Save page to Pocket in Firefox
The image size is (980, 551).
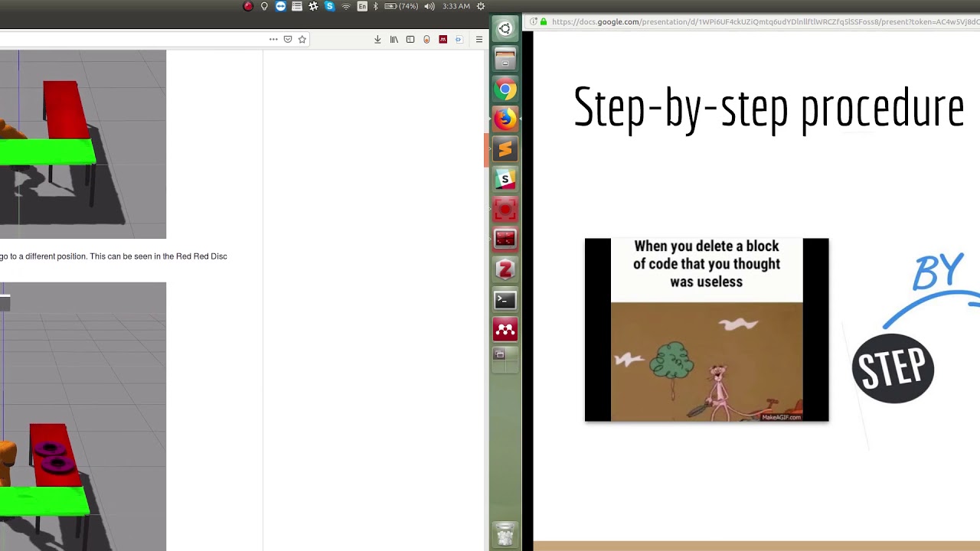(288, 39)
